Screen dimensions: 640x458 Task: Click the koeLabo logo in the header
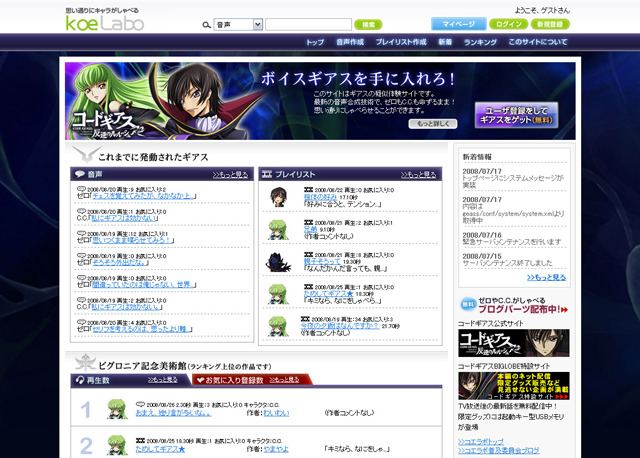[104, 23]
